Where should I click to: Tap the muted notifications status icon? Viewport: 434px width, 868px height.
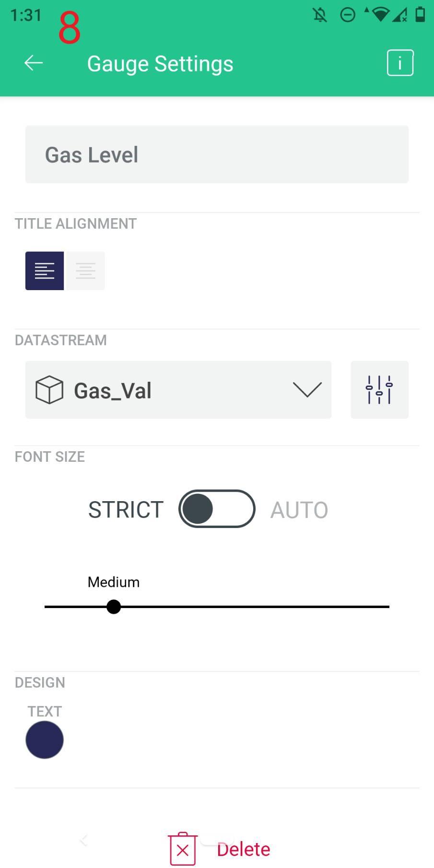click(320, 15)
